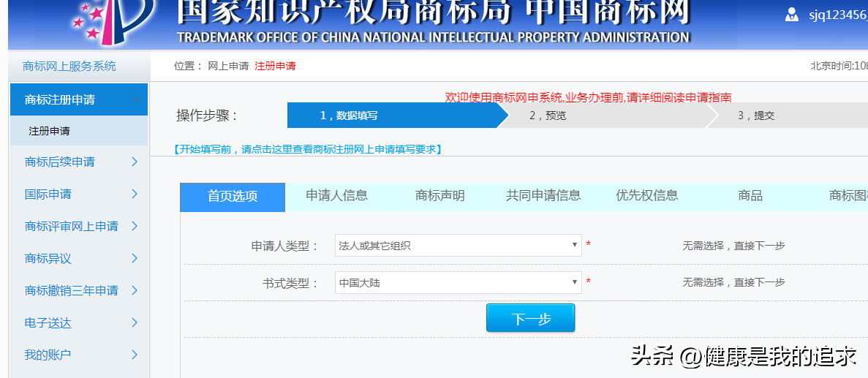Expand the 我的账户 chevron arrow
868x378 pixels.
(135, 355)
